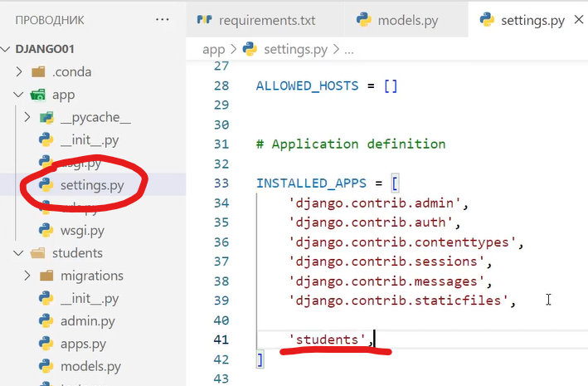Expand the migrations folder

pos(27,275)
